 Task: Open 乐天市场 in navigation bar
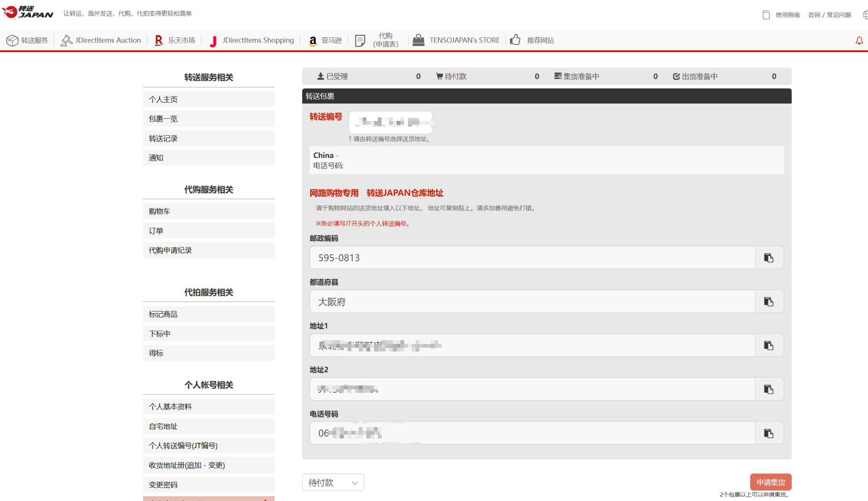182,40
